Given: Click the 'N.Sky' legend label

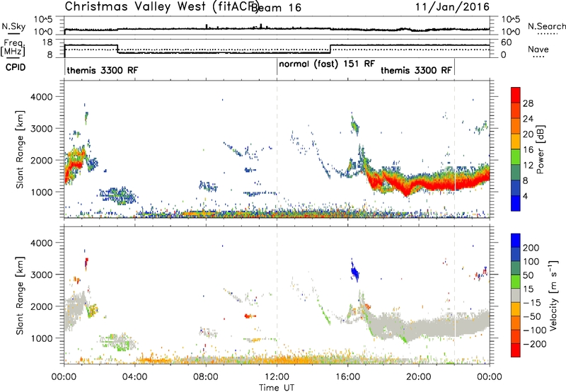Looking at the screenshot, I should coord(13,26).
